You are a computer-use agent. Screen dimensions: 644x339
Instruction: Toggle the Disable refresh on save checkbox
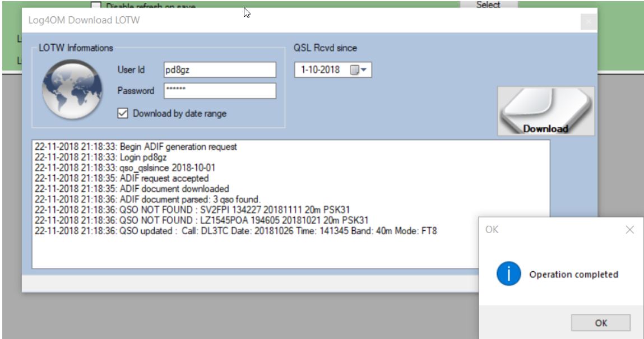pos(96,6)
